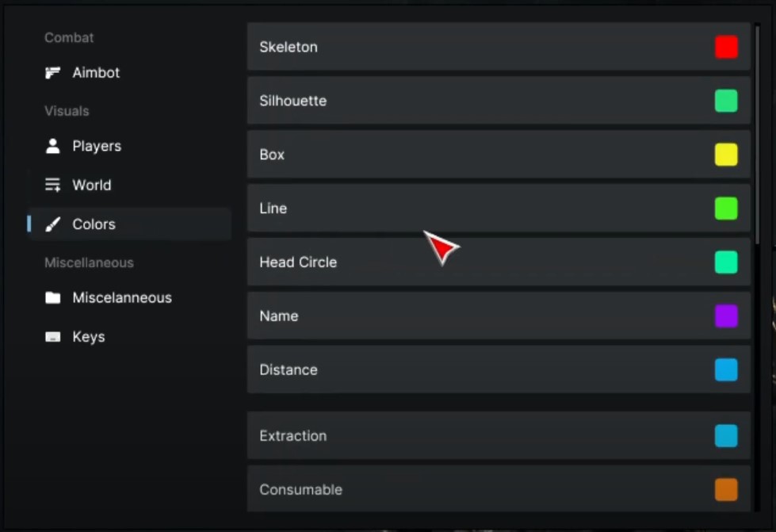
Task: Select the Keys menu label
Action: 89,337
